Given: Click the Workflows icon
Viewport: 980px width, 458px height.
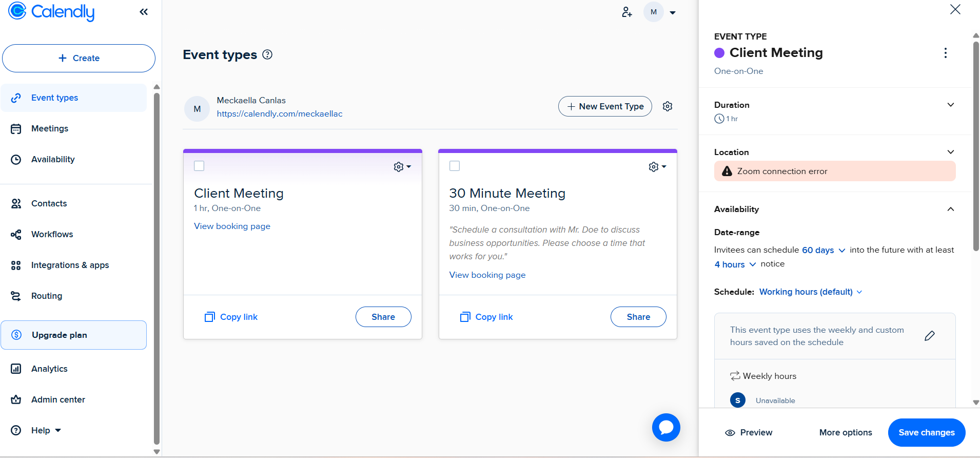Looking at the screenshot, I should pyautogui.click(x=16, y=235).
